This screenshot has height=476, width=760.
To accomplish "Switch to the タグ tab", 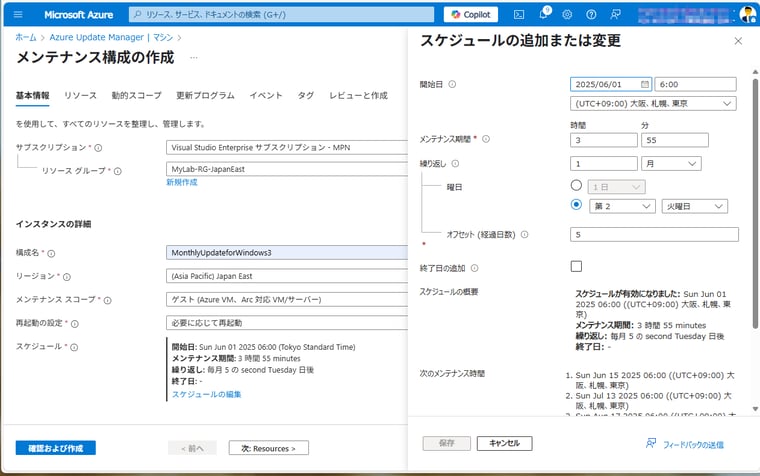I will pyautogui.click(x=305, y=95).
